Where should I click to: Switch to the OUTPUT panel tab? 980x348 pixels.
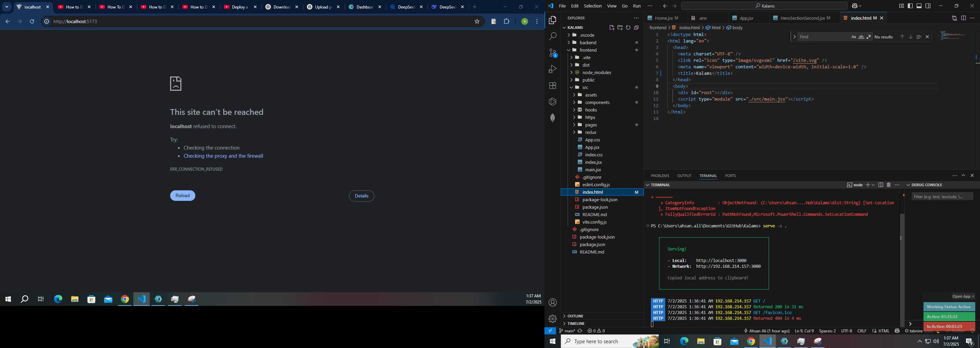pos(684,176)
